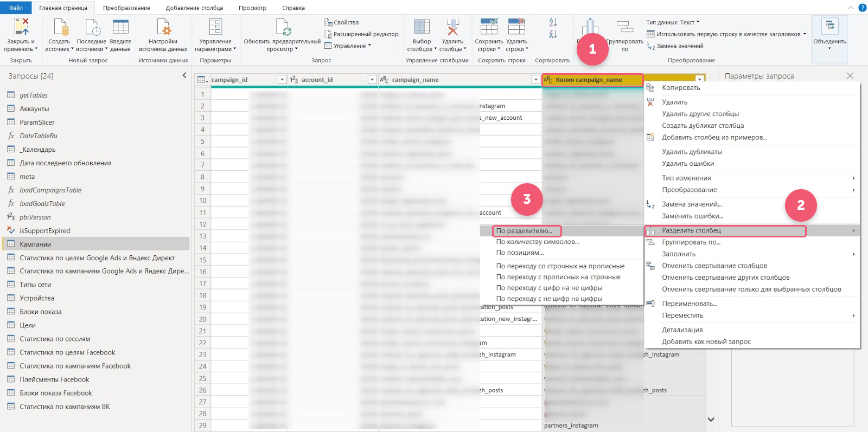Open the account_id column filter dropdown
The height and width of the screenshot is (432, 868).
coord(372,80)
